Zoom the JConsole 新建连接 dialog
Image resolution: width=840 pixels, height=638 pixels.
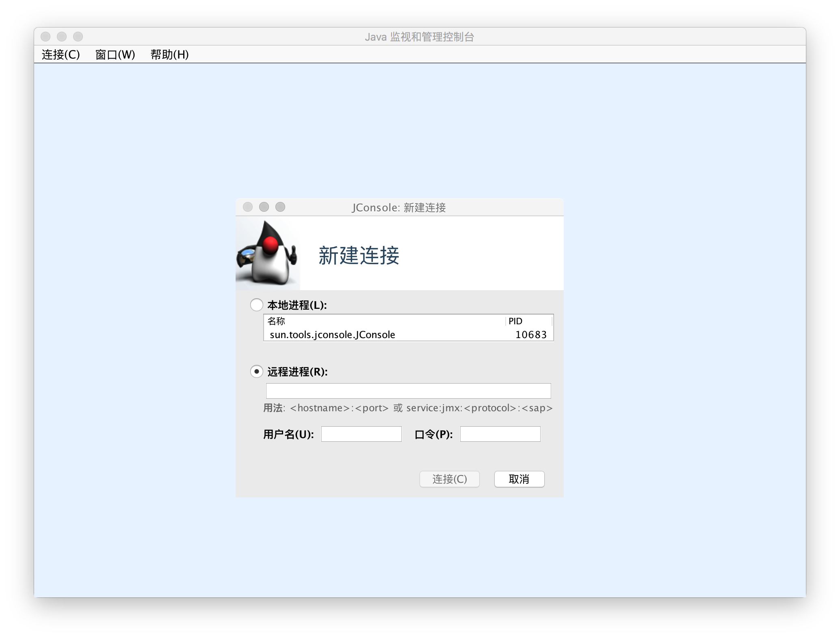[280, 207]
